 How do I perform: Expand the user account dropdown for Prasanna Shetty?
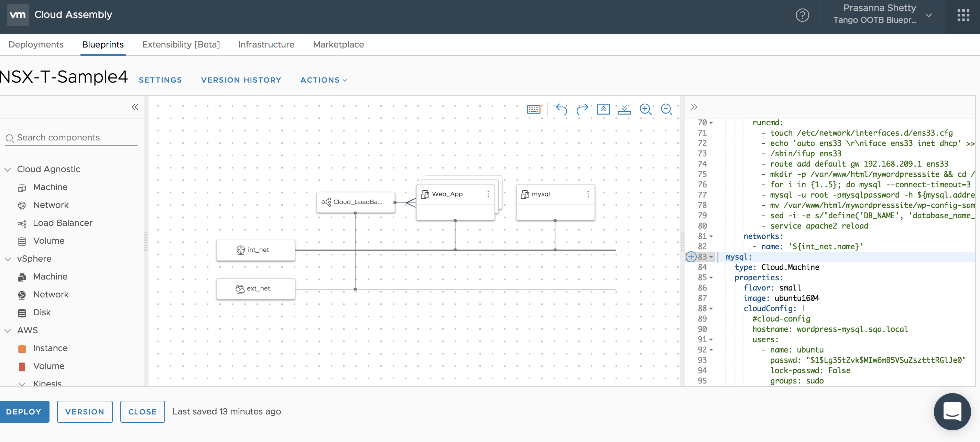929,15
